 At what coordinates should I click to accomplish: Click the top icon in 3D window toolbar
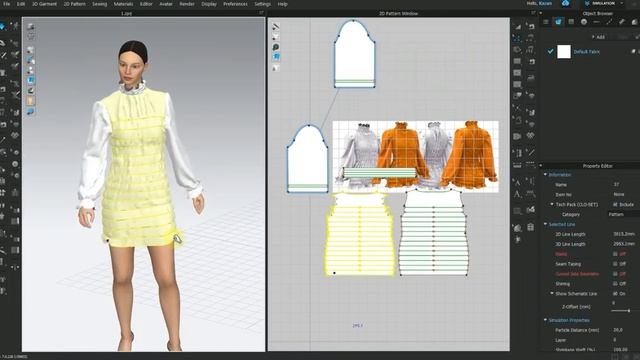coord(31,27)
